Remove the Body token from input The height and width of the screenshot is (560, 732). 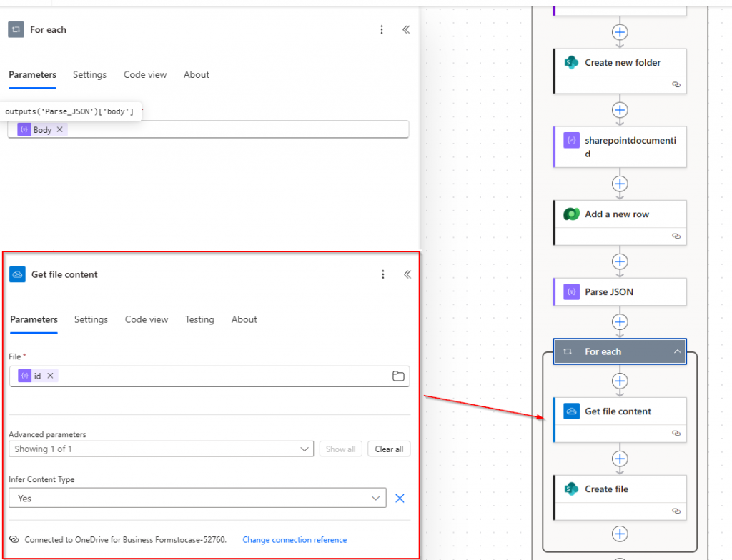point(60,130)
